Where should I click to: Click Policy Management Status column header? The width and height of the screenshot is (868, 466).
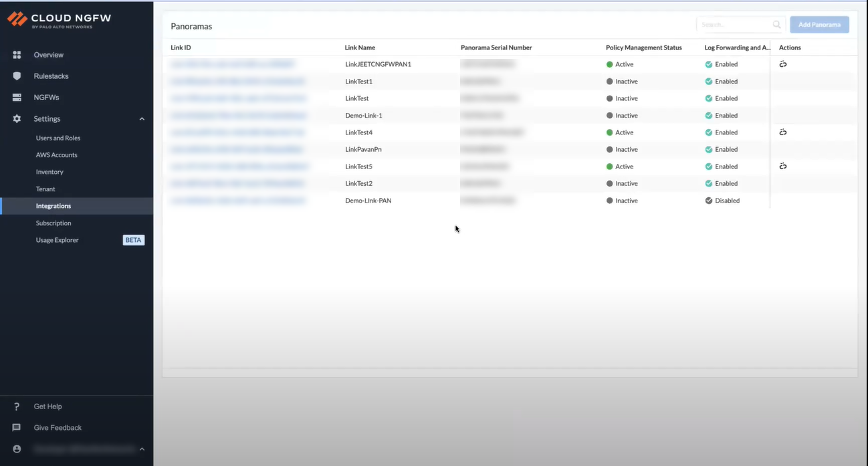644,47
